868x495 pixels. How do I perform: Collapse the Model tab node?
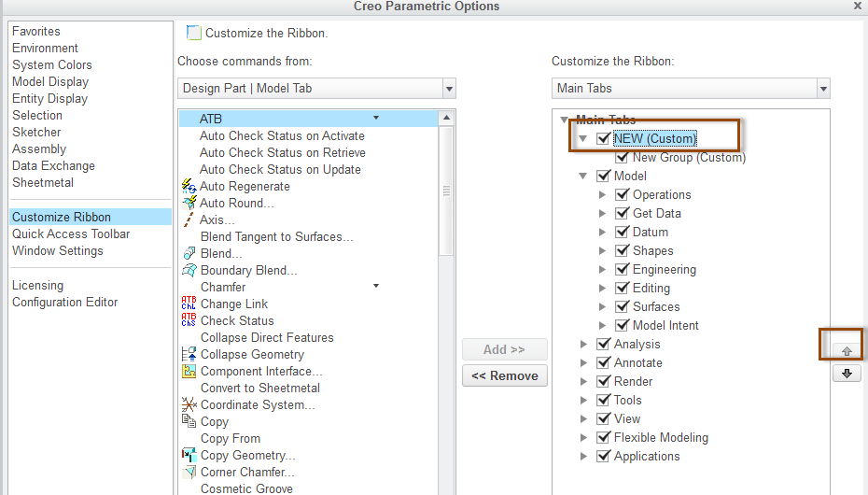coord(583,177)
